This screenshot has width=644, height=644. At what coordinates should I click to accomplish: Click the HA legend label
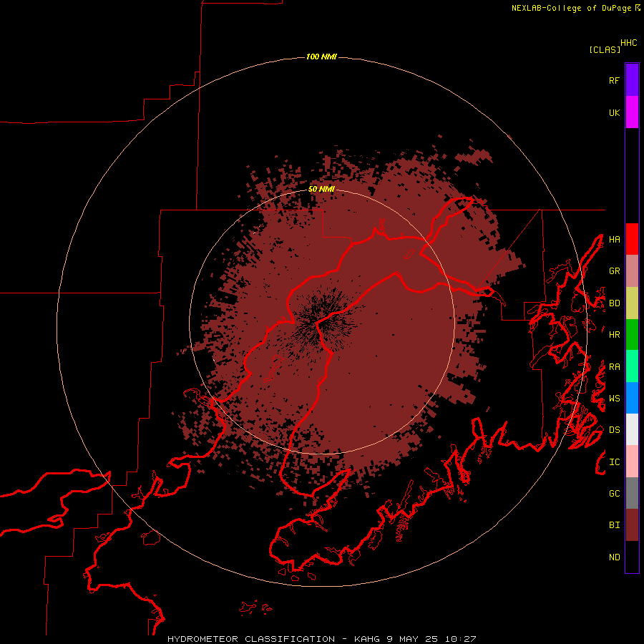(614, 239)
